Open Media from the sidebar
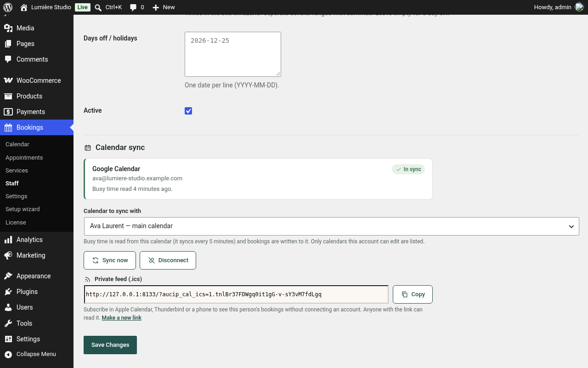Screen dimensions: 588x368 click(37, 28)
